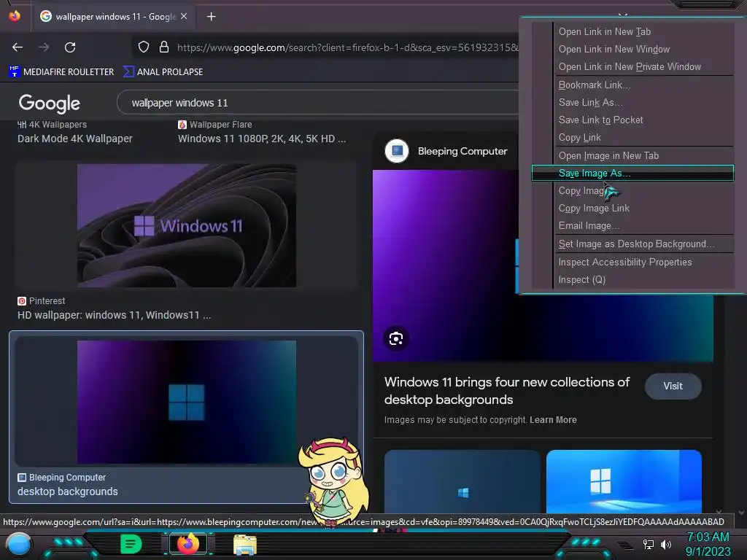Click the Google logo
Screen dimensions: 747x560
click(x=50, y=104)
